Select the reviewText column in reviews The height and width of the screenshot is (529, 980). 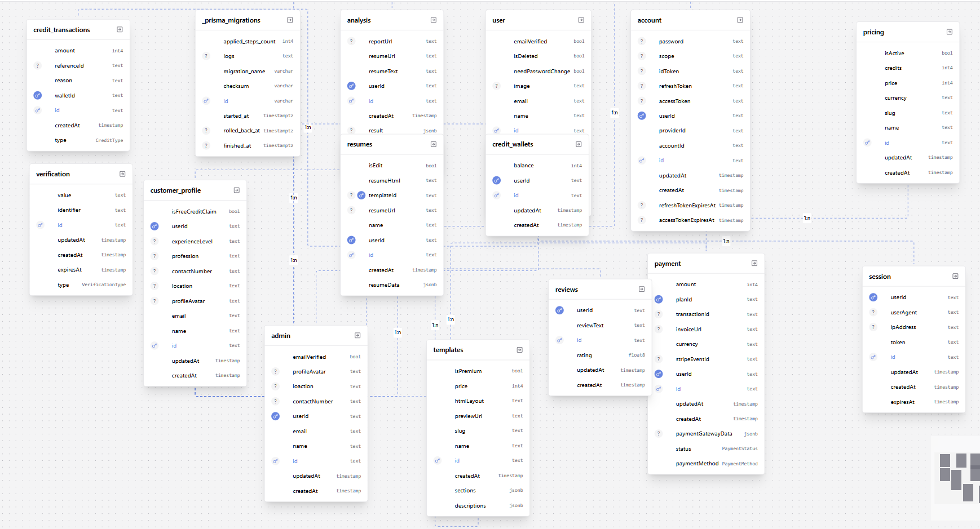600,325
